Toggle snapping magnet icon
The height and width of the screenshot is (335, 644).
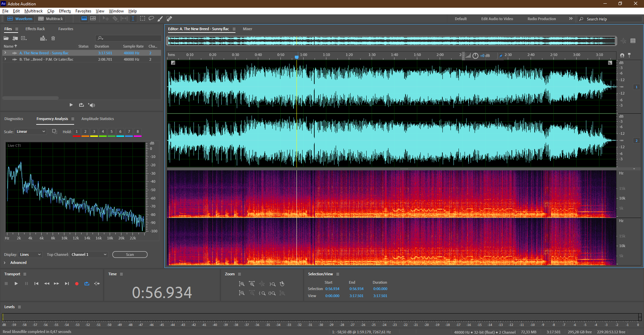622,55
